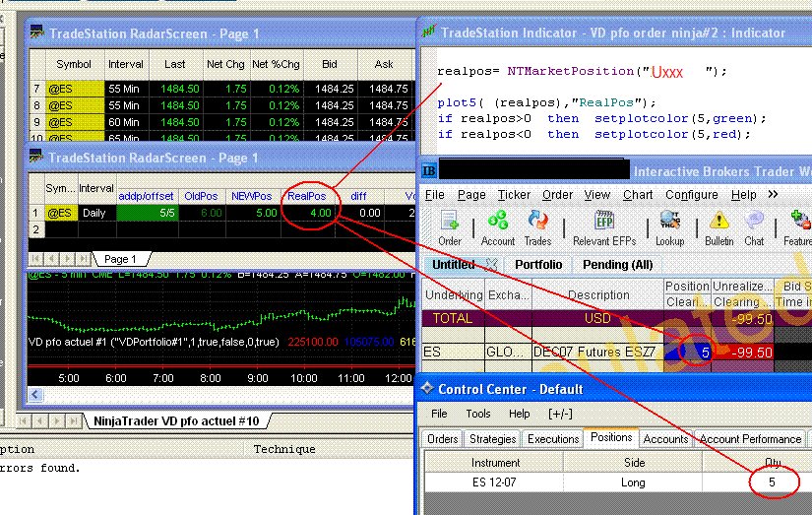Click the TradeStation Indicator title icon
Screen dimensions: 812x515
click(x=429, y=32)
